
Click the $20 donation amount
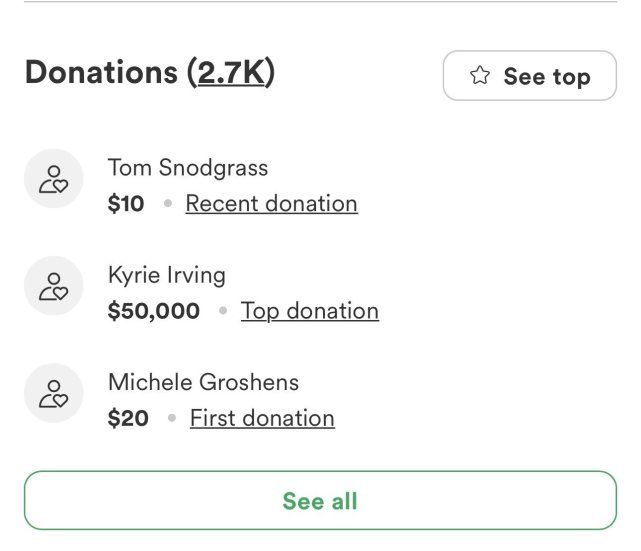click(128, 418)
